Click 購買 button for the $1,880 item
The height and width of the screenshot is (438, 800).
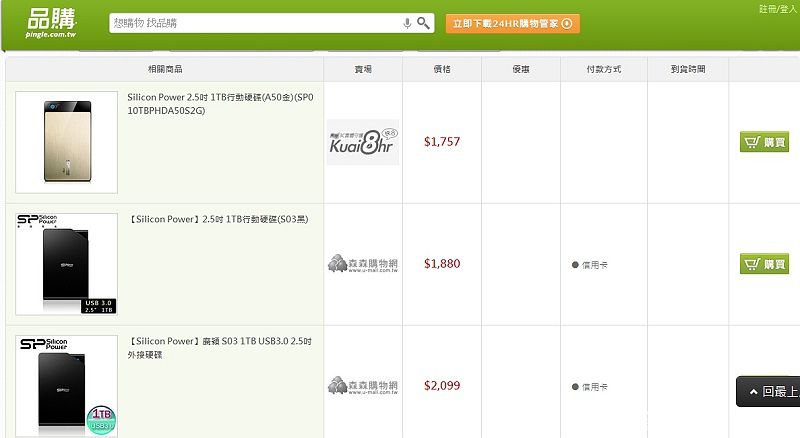(x=764, y=264)
